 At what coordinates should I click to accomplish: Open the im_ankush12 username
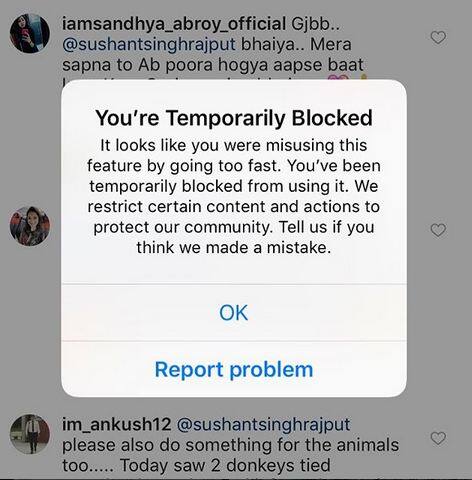(117, 424)
